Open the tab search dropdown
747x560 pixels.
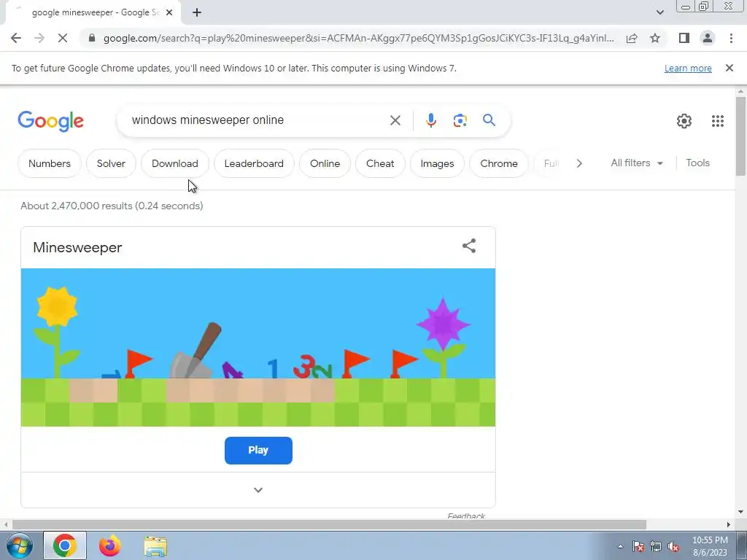(659, 12)
